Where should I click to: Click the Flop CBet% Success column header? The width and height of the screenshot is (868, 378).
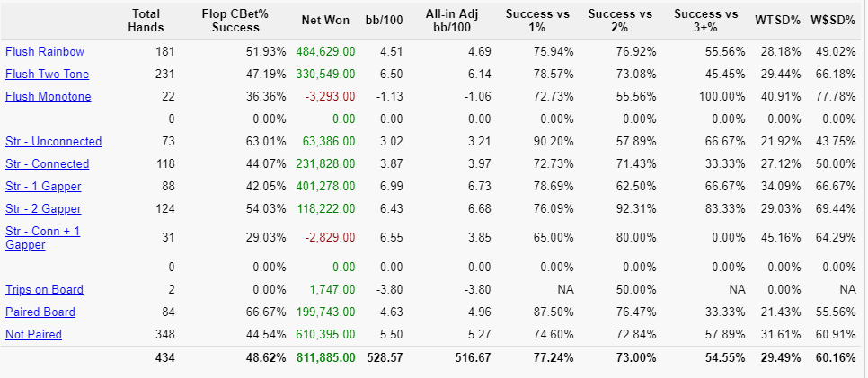(x=236, y=22)
